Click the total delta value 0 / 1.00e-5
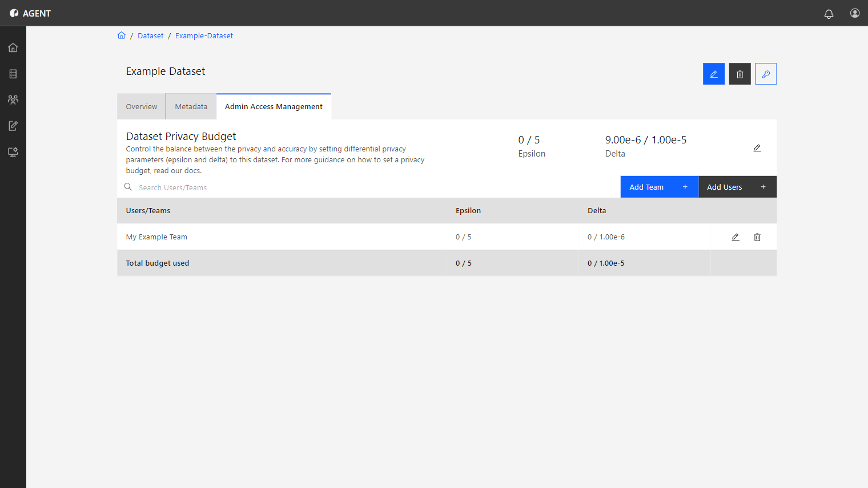The image size is (868, 488). [x=606, y=263]
